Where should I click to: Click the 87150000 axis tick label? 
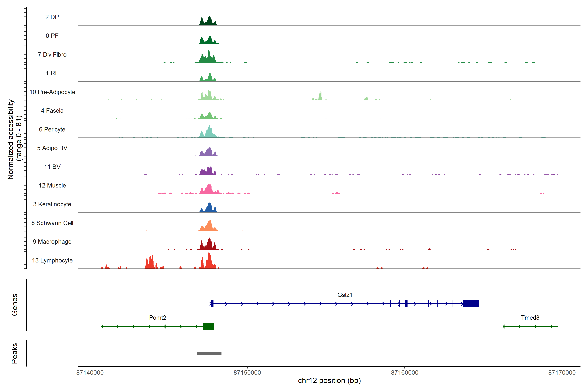[247, 373]
